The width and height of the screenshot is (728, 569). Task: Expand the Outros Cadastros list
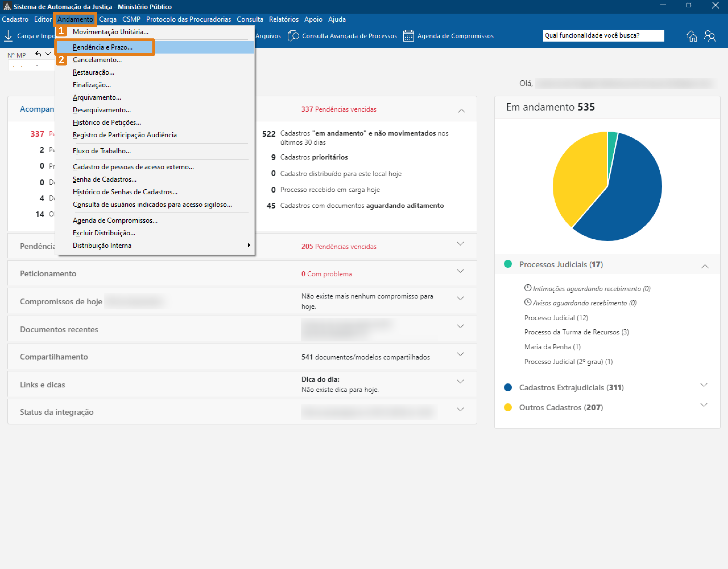[x=704, y=405]
